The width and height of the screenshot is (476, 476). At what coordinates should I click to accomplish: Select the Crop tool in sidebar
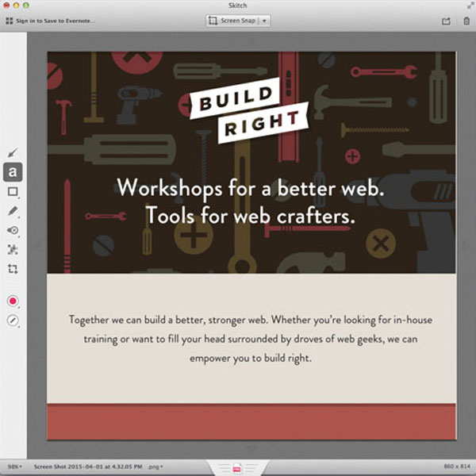click(13, 269)
